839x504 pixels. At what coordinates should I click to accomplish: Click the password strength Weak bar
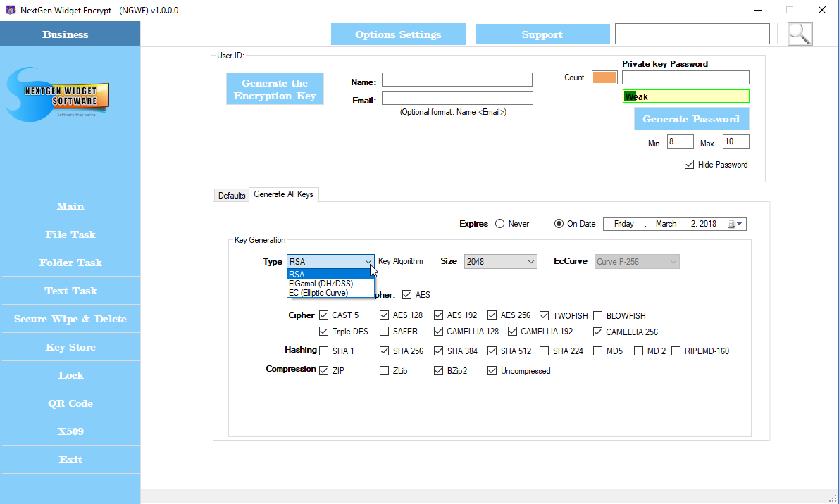coord(685,96)
